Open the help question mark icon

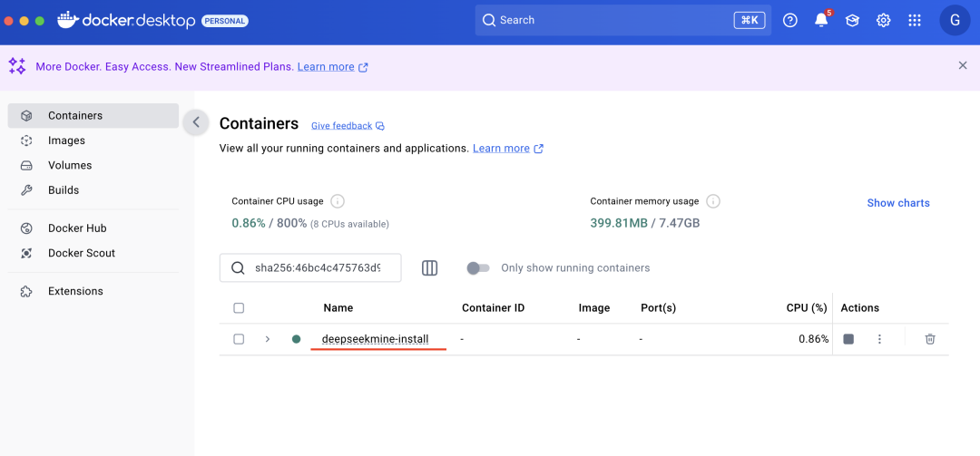coord(790,21)
